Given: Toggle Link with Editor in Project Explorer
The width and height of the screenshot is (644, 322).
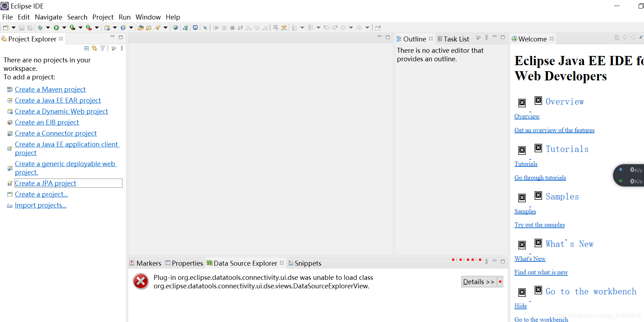Looking at the screenshot, I should 95,48.
